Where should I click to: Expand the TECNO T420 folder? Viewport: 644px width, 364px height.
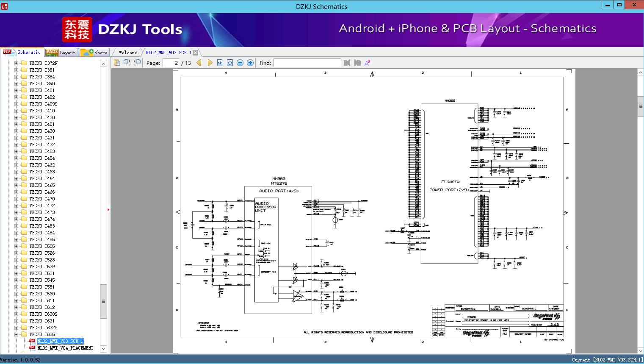tap(17, 117)
